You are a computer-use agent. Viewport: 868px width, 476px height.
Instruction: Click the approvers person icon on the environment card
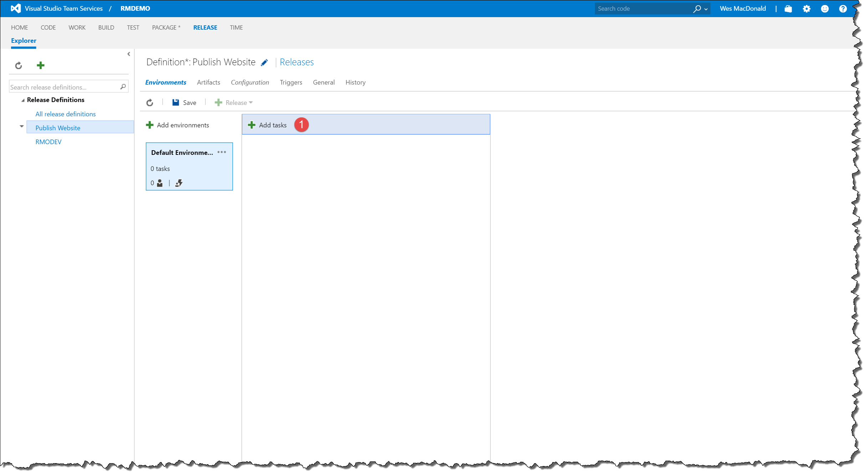coord(160,183)
